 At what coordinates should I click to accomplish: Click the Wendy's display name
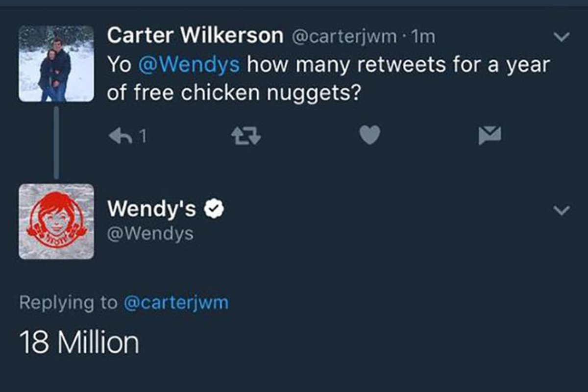point(151,209)
